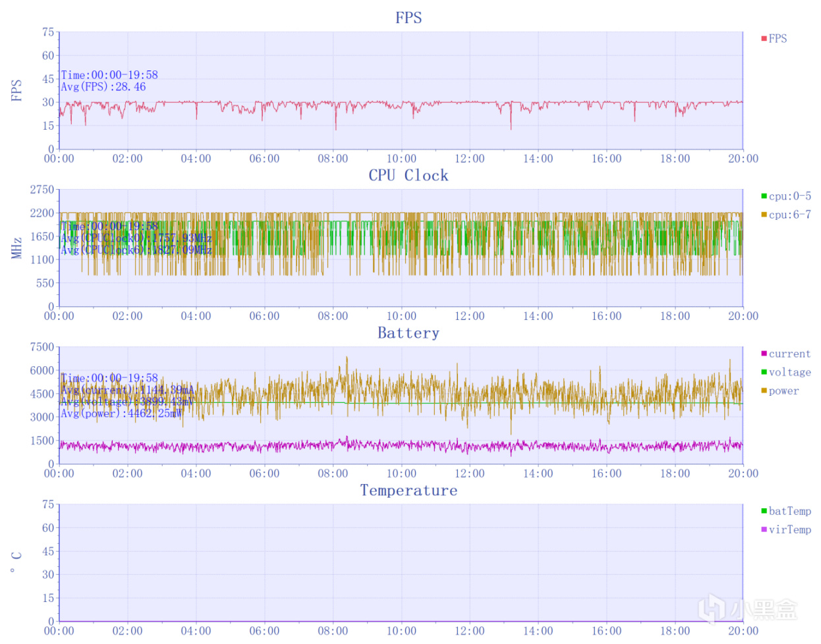
Task: Click the Battery chart title
Action: [409, 333]
